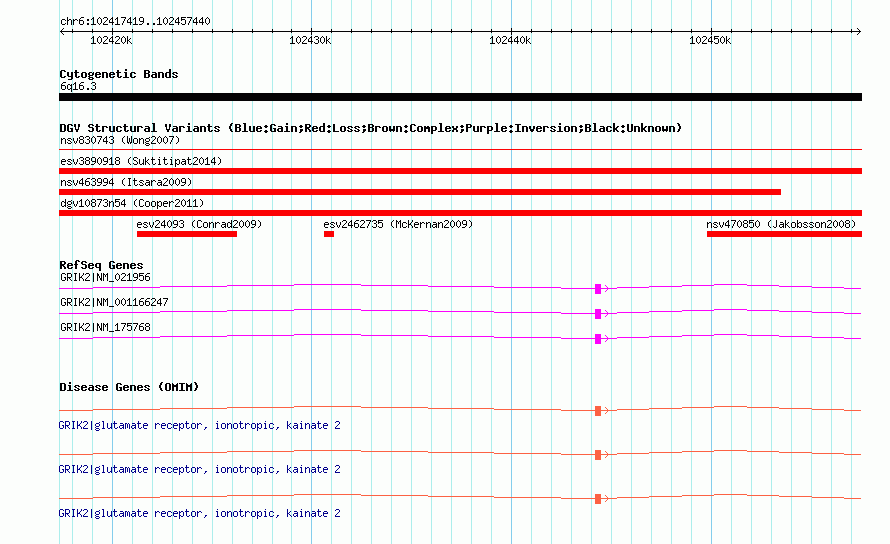
Task: Open variant dgv10873n54 (Cooper2011) label
Action: coord(132,203)
